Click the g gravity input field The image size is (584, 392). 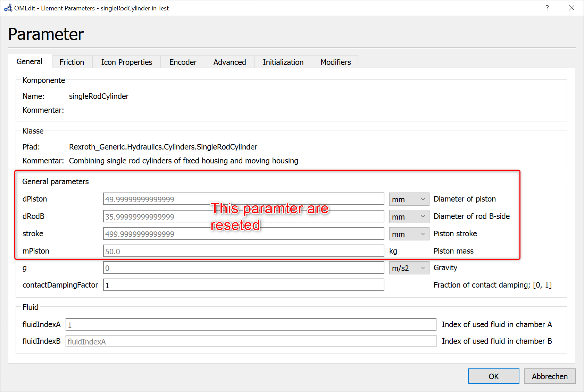[x=244, y=268]
